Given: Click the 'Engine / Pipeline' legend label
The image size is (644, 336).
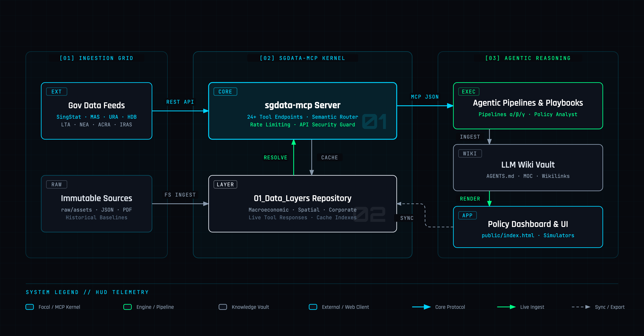Looking at the screenshot, I should tap(155, 307).
